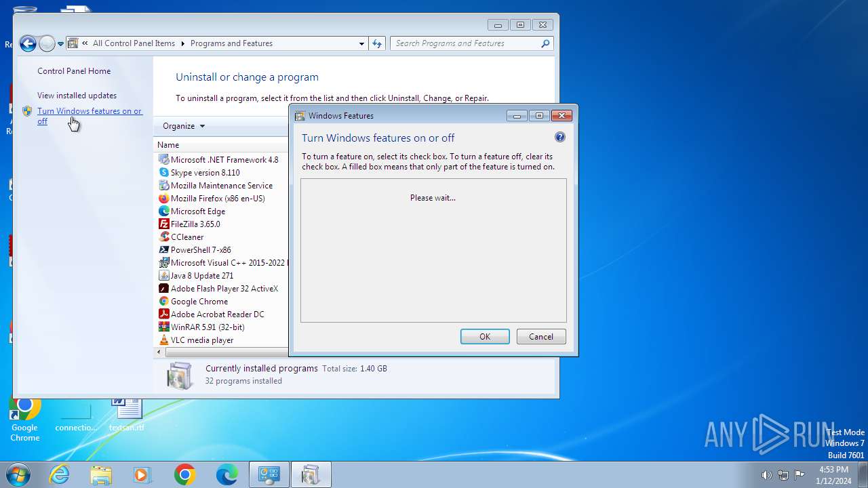The height and width of the screenshot is (488, 868).
Task: Click the Control Panel taskbar button
Action: click(269, 474)
